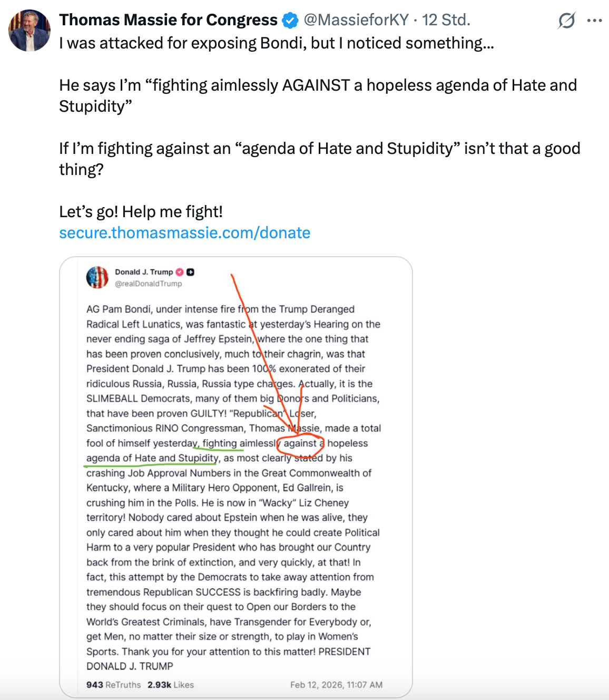Open the "Thomas Massie for Congress" display name
This screenshot has height=700, width=609.
pos(168,20)
